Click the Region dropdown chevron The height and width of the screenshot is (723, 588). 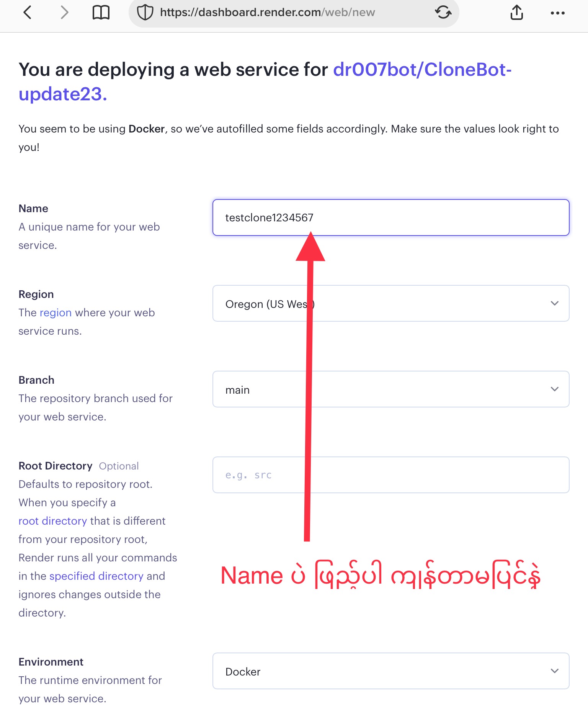pos(554,303)
